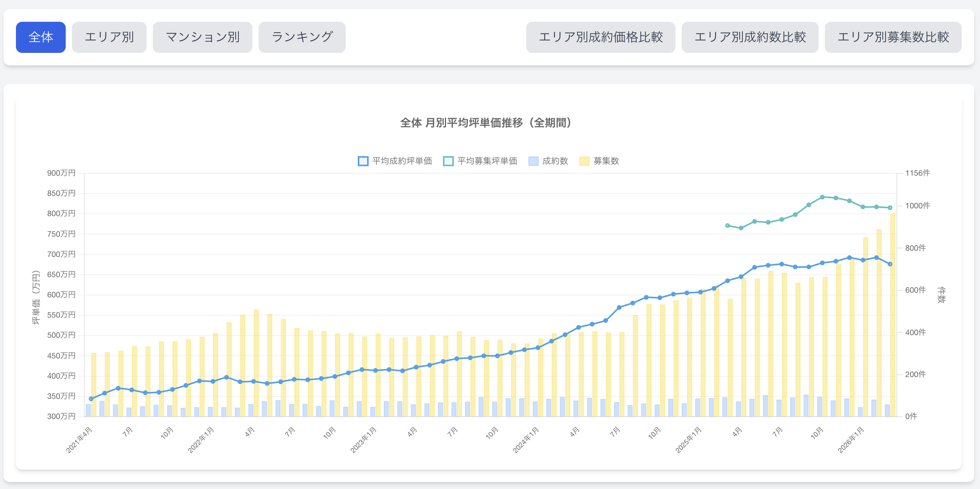Screen dimensions: 980x489
Task: Go to the ランキング tab
Action: (302, 37)
